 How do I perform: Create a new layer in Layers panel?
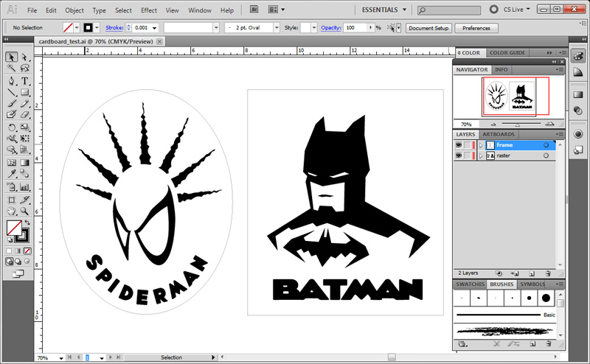point(532,273)
